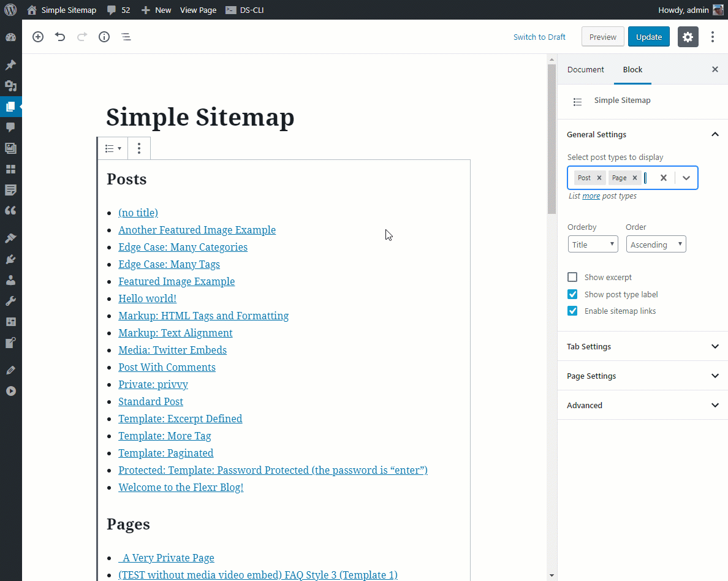Toggle the settings gear sidebar
Viewport: 728px width, 581px height.
(x=688, y=37)
